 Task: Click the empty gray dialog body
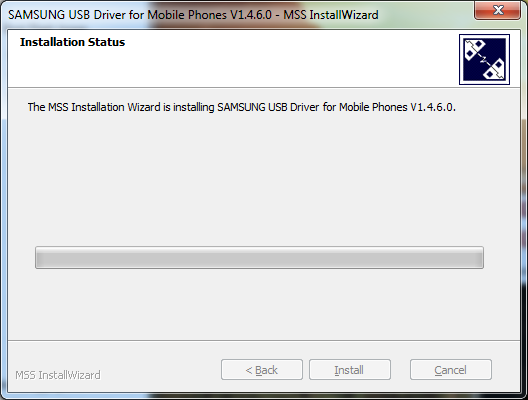pos(264,178)
